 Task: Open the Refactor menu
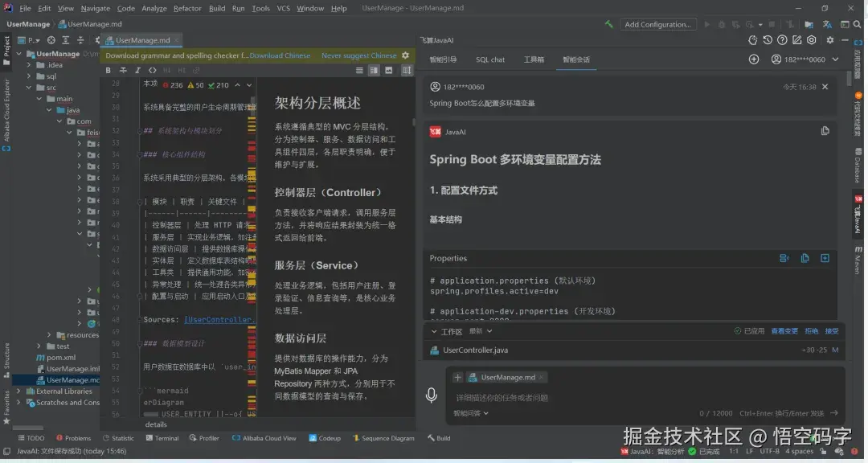click(x=187, y=8)
